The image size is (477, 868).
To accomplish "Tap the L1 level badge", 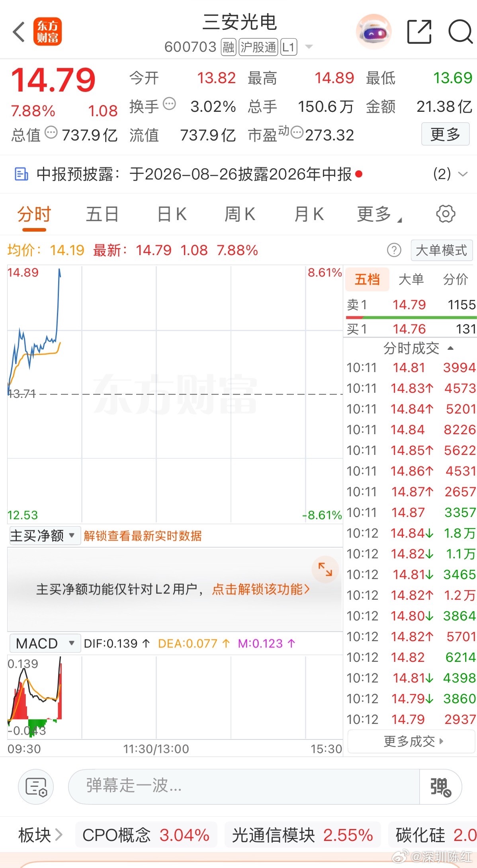I will (x=289, y=47).
